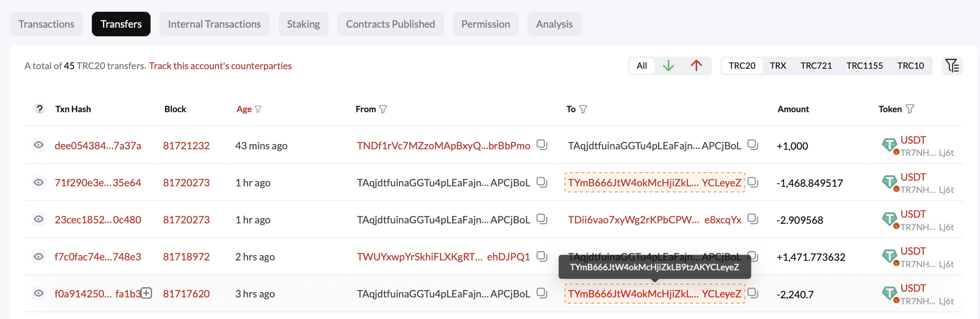Select the All direction filter

(642, 66)
